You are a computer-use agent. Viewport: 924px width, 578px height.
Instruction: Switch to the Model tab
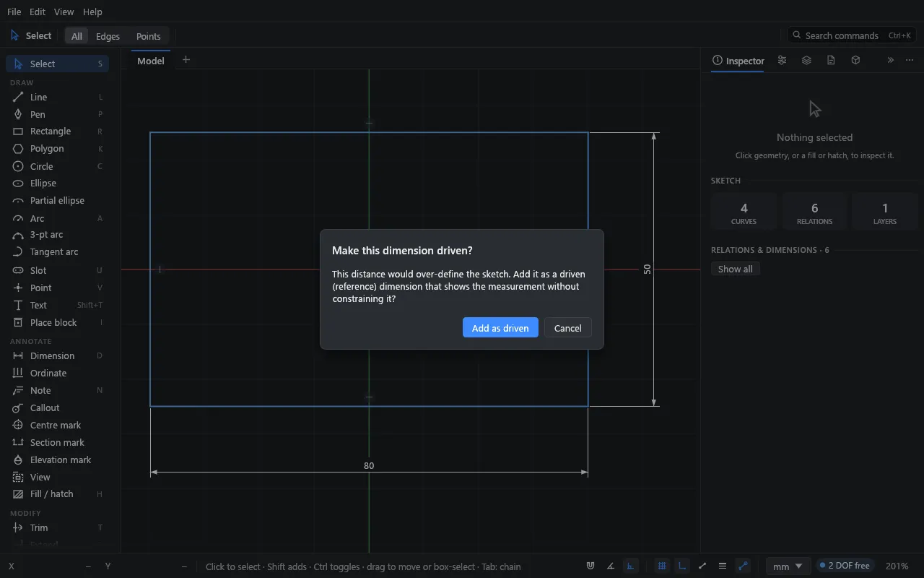(x=151, y=61)
